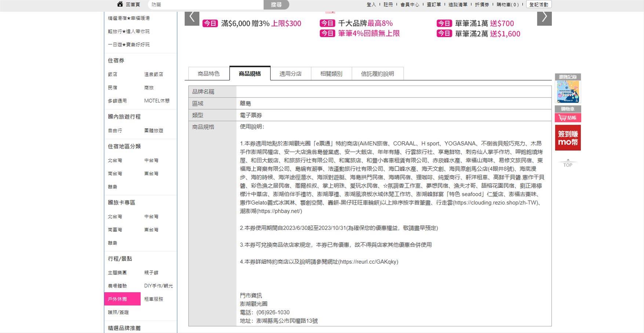Screen dimensions: 644x333
Task: Open 購物車(0) in top bar
Action: coord(508,5)
